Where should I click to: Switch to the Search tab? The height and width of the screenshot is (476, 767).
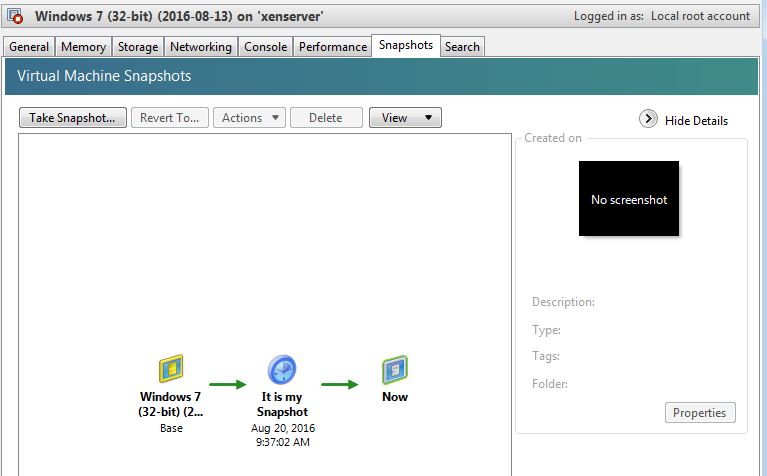pos(462,47)
